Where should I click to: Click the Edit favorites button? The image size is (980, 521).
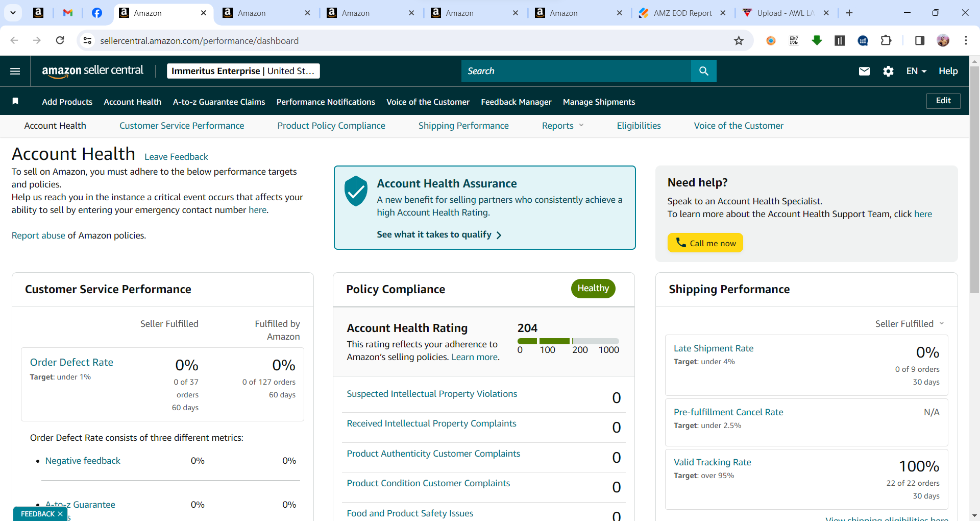pos(943,101)
